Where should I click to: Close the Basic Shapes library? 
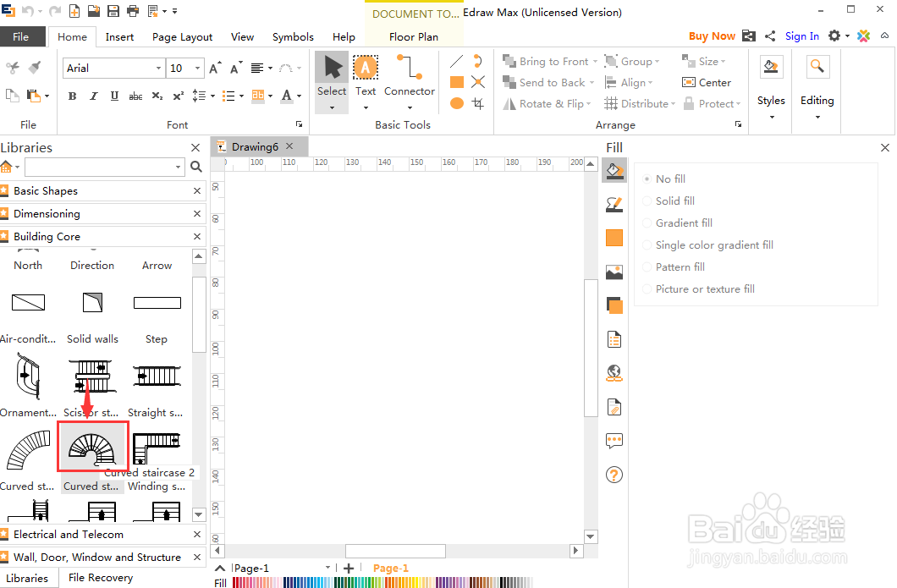click(197, 191)
